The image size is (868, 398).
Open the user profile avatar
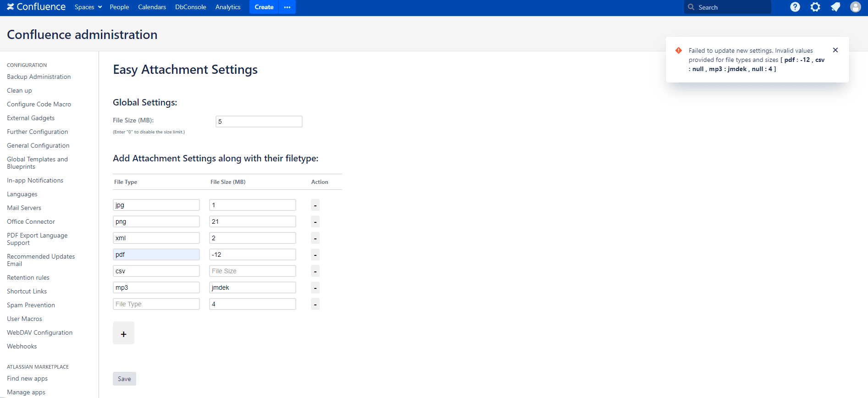point(855,7)
